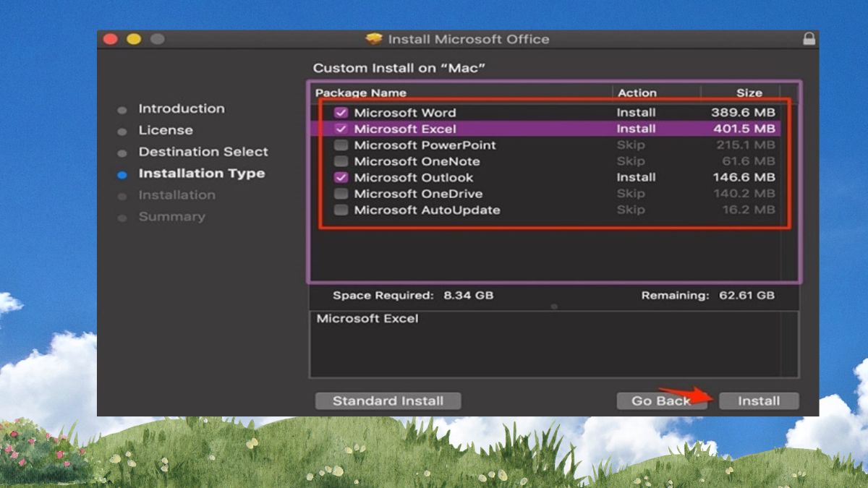Enable the Microsoft PowerPoint checkbox

[341, 145]
